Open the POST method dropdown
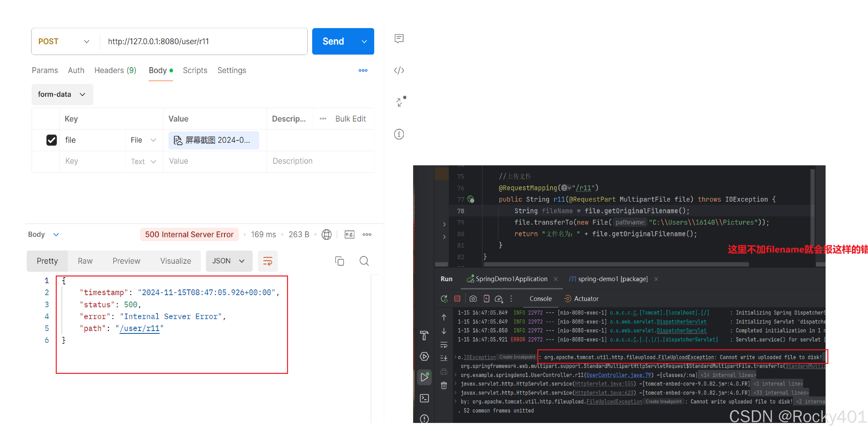868x431 pixels. [x=64, y=41]
